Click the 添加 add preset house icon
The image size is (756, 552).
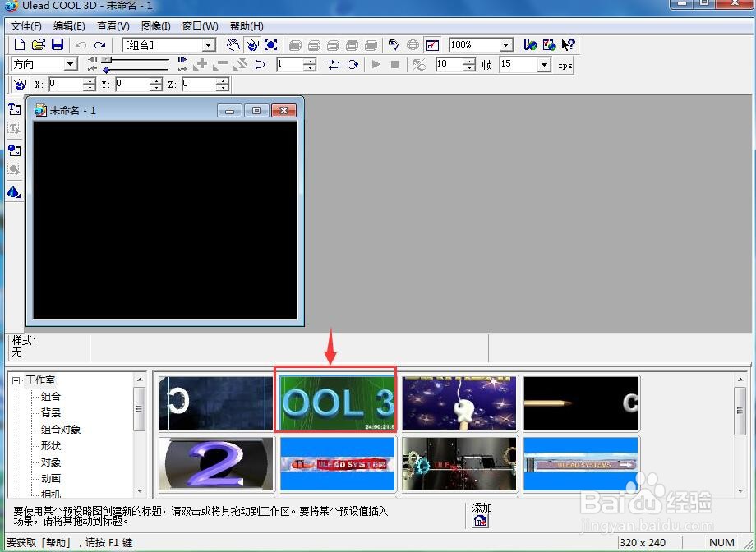click(x=481, y=521)
